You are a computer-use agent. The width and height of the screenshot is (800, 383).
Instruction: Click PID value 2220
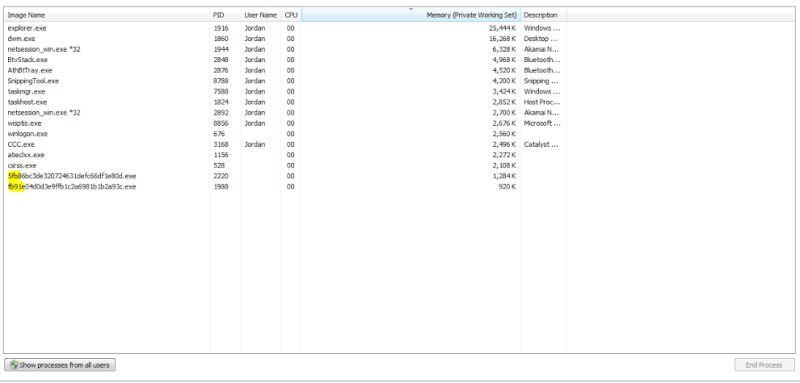pyautogui.click(x=220, y=176)
